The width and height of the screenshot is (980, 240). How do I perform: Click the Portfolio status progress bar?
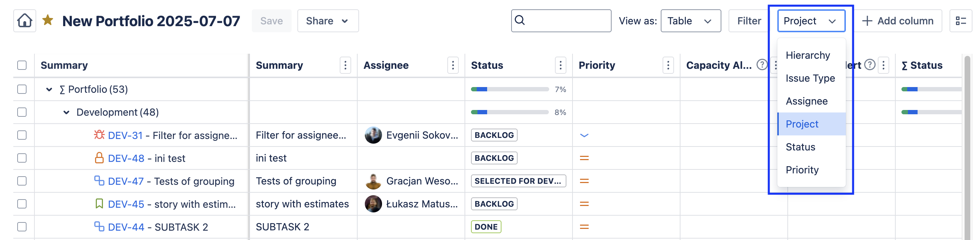pos(509,90)
